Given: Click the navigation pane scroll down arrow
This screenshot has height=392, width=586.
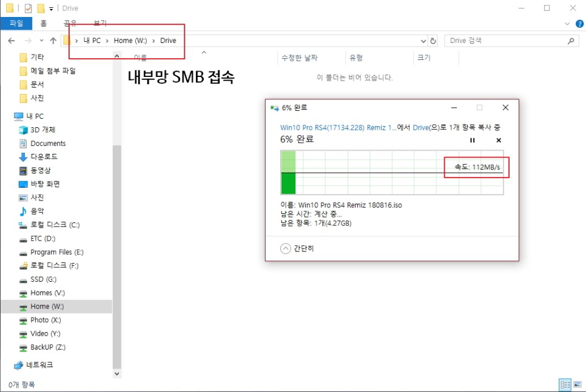Looking at the screenshot, I should 117,373.
